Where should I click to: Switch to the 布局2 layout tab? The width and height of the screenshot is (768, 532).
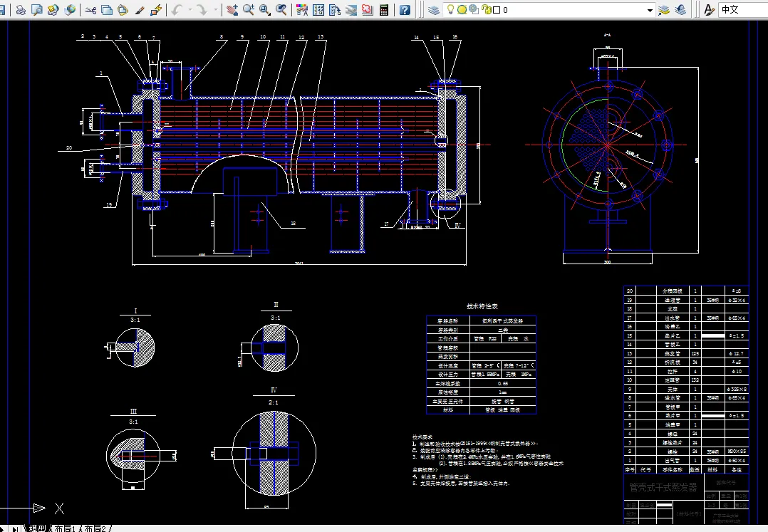[95, 528]
